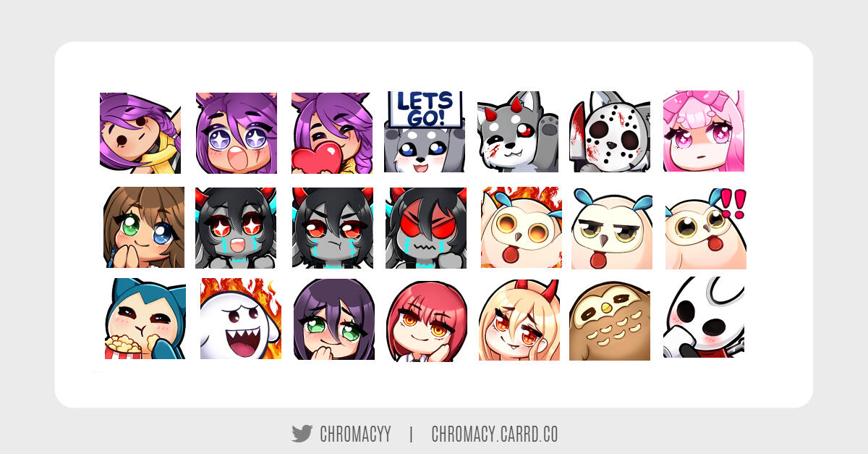Click the Snorlax eating popcorn emote

point(145,319)
